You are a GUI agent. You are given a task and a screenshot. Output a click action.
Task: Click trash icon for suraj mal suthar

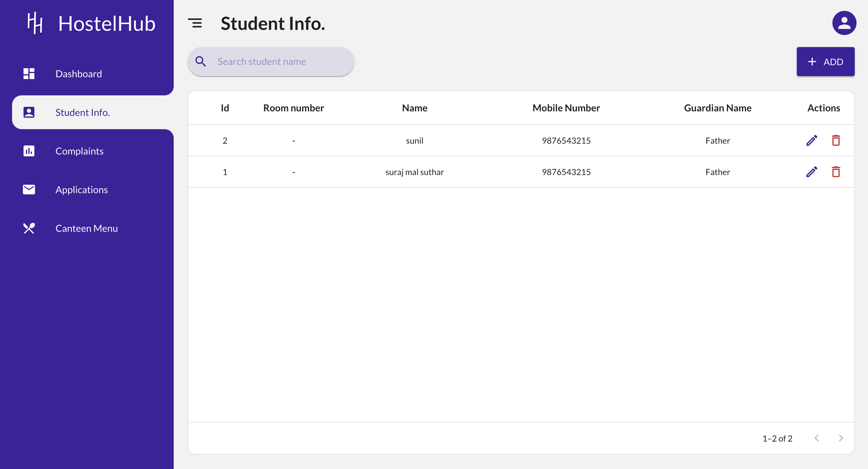click(836, 172)
